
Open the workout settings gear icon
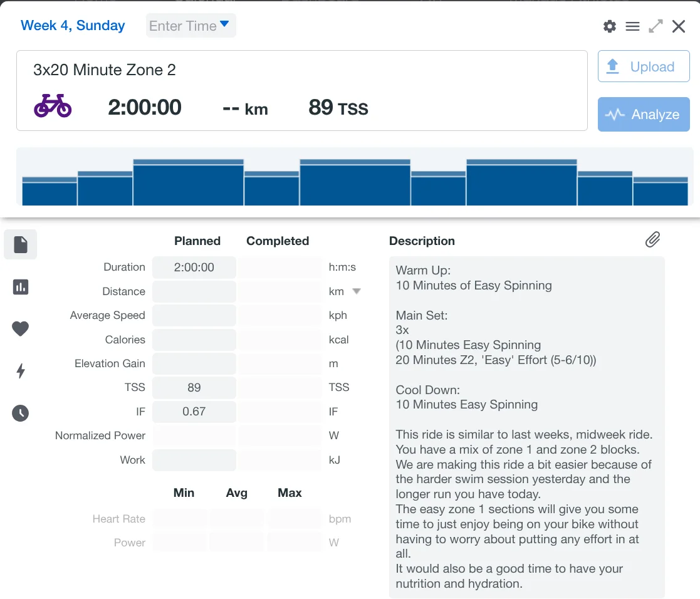pos(609,26)
